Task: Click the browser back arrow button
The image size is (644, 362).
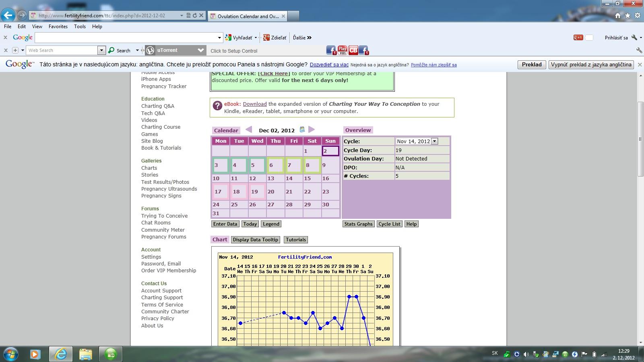Action: pyautogui.click(x=8, y=15)
